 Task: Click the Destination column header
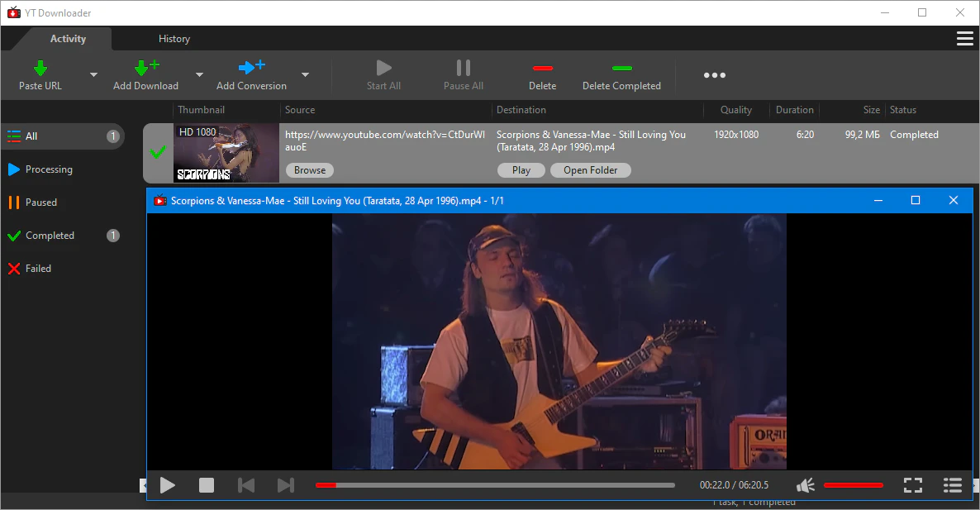click(521, 110)
